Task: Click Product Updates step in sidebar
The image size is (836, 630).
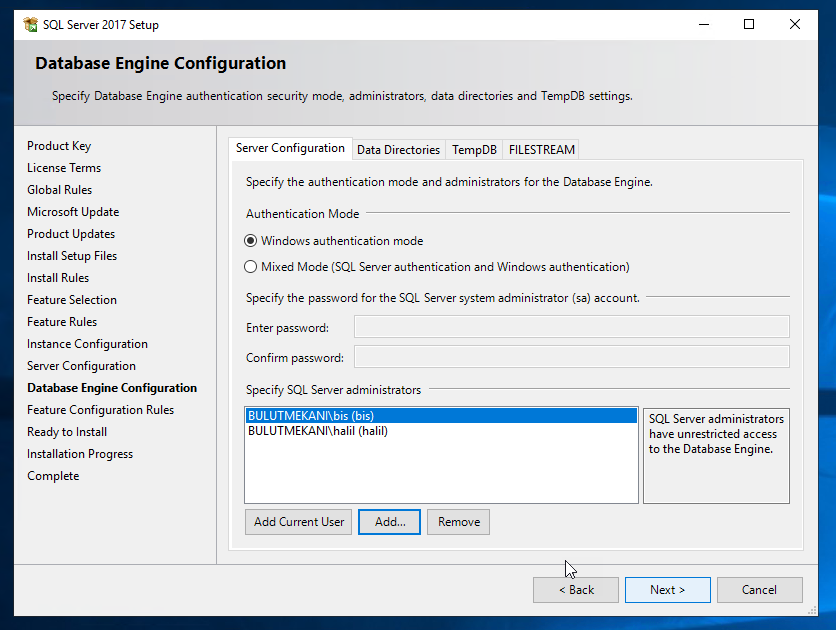Action: [71, 234]
